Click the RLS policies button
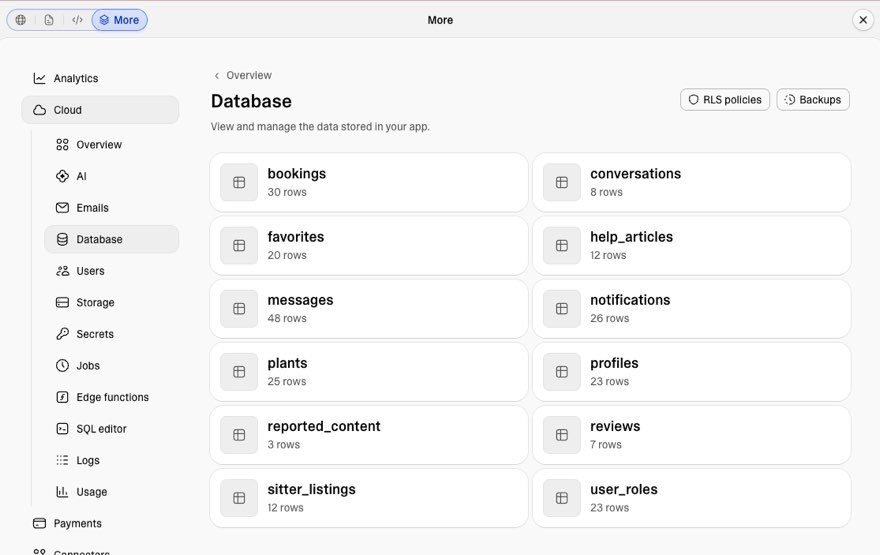This screenshot has width=880, height=555. coord(725,100)
